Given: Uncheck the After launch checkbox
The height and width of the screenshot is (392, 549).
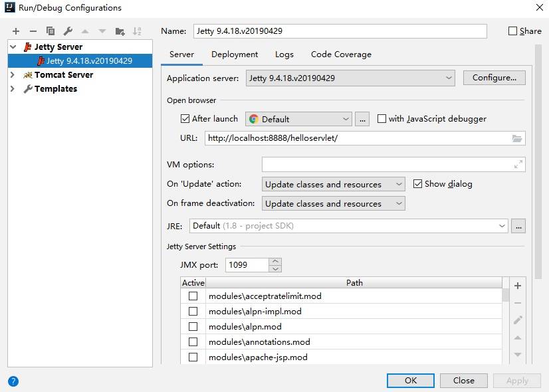Looking at the screenshot, I should 185,119.
